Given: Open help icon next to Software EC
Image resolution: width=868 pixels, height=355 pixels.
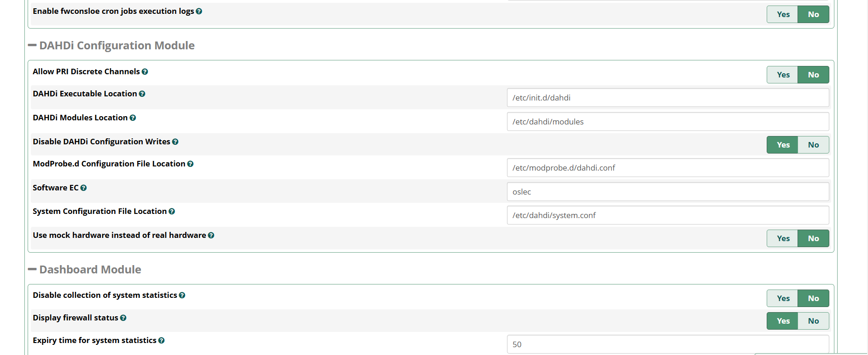Looking at the screenshot, I should [x=83, y=188].
